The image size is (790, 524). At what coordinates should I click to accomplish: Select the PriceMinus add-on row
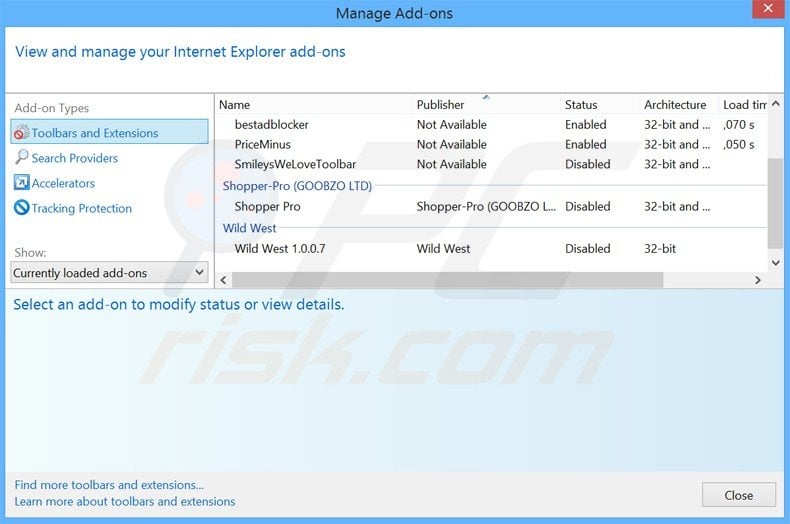pyautogui.click(x=263, y=145)
